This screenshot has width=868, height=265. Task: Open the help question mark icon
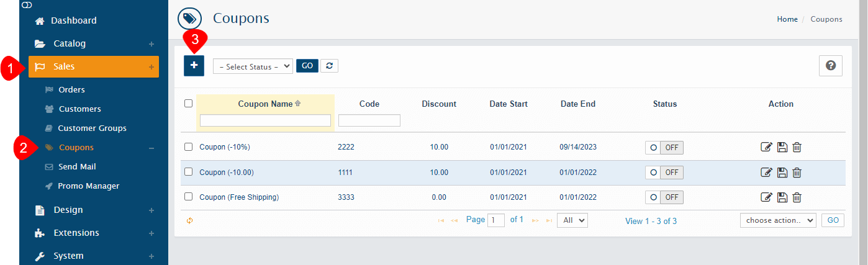[x=830, y=66]
